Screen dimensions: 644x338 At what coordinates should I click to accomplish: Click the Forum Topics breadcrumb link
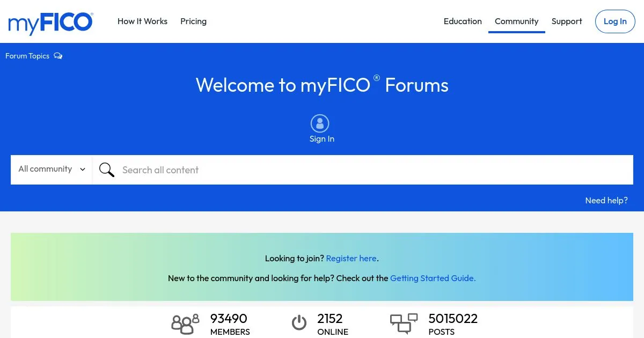pyautogui.click(x=27, y=56)
